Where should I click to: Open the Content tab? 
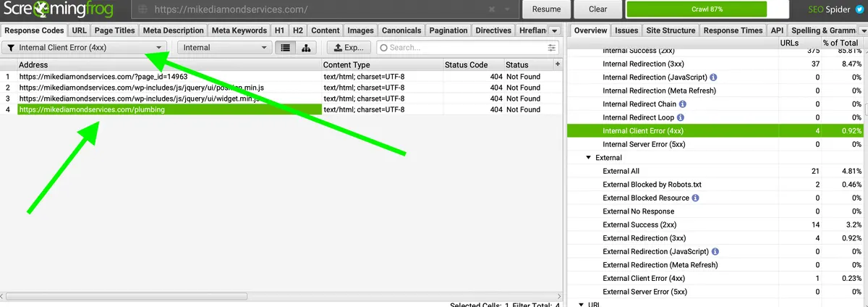(x=325, y=30)
